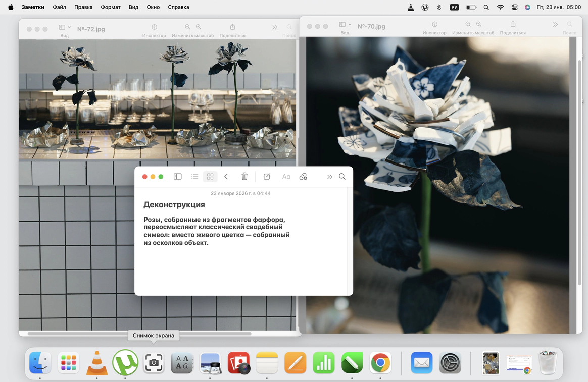Go back with the chevron arrow in Notes
Viewport: 588px width, 382px height.
(226, 177)
